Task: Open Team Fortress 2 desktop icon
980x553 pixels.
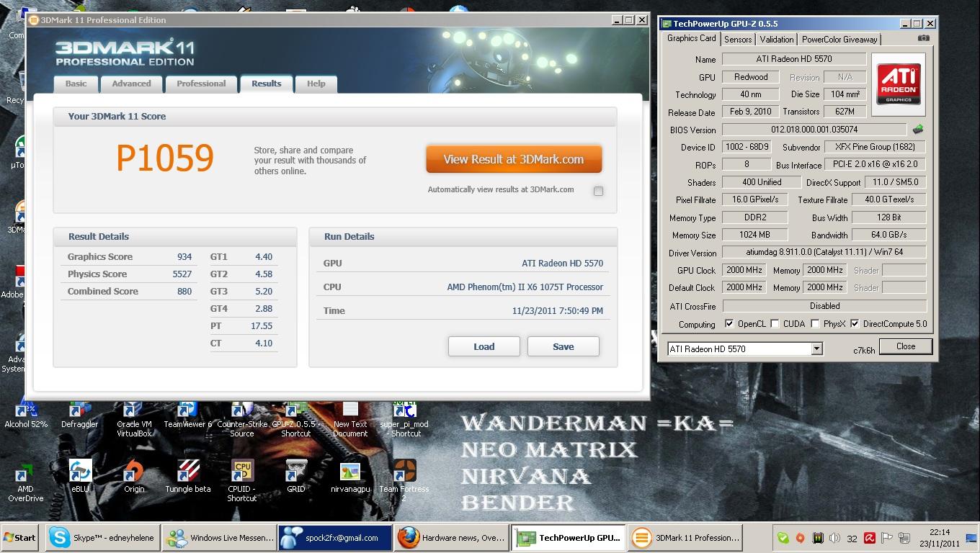Action: click(x=404, y=481)
